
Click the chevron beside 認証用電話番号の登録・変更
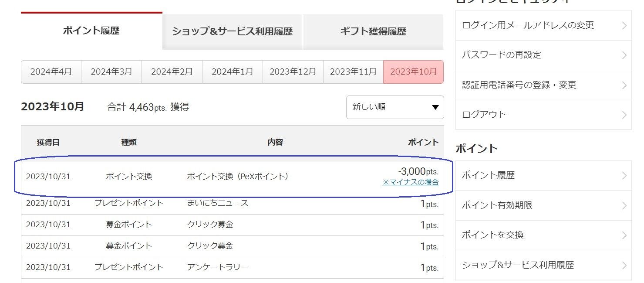pyautogui.click(x=624, y=85)
